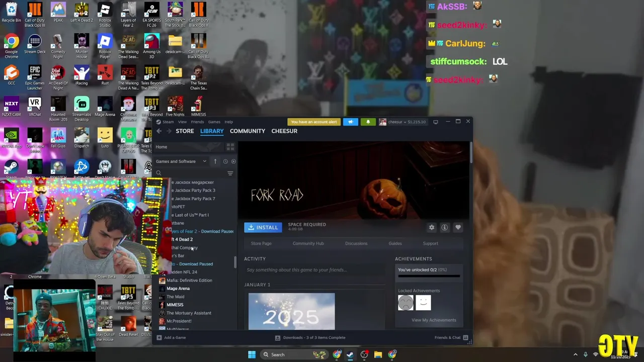Select Mafia: Definitive Edition in library
This screenshot has height=362, width=644.
(x=189, y=281)
